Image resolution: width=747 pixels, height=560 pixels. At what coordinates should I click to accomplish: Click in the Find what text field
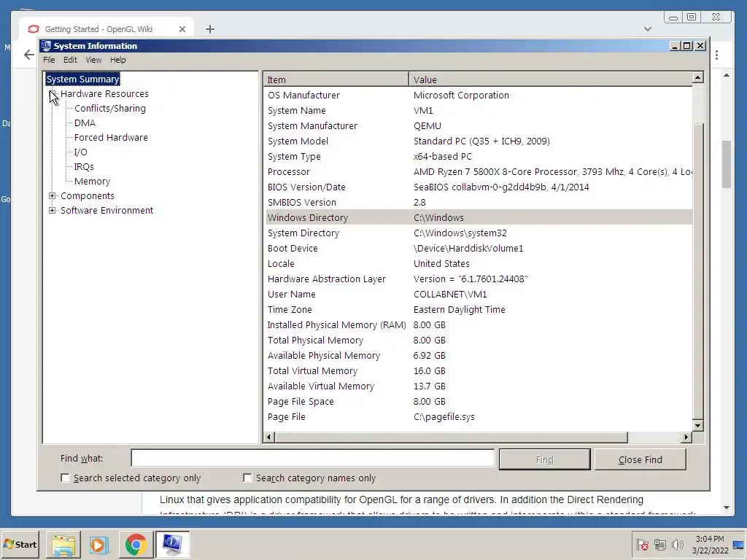click(x=313, y=458)
